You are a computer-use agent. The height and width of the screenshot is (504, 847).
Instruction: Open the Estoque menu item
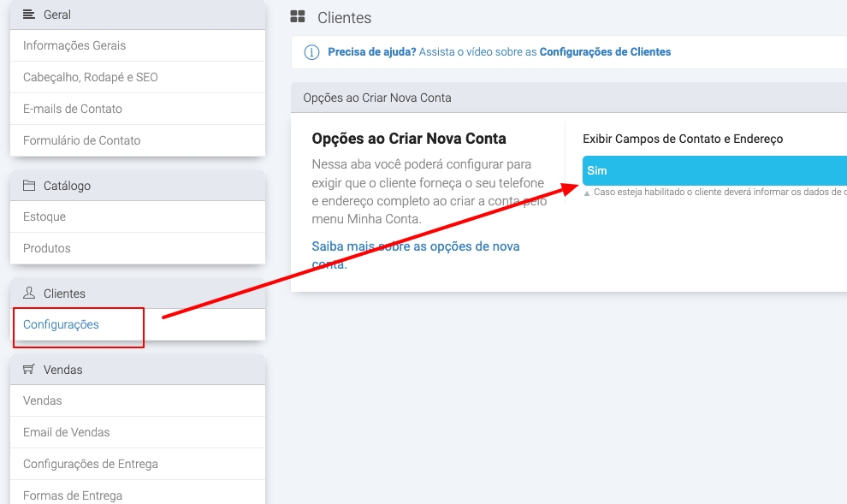pos(44,216)
